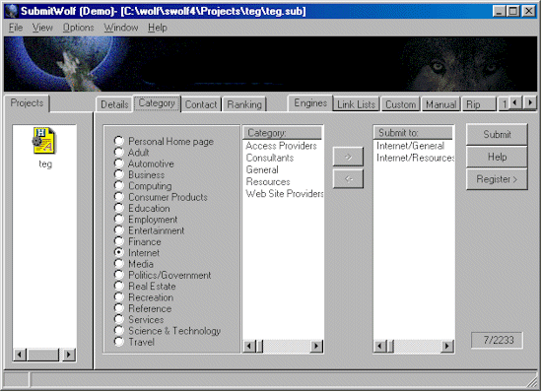Select Real Estate radio button
542x392 pixels.
(x=119, y=286)
